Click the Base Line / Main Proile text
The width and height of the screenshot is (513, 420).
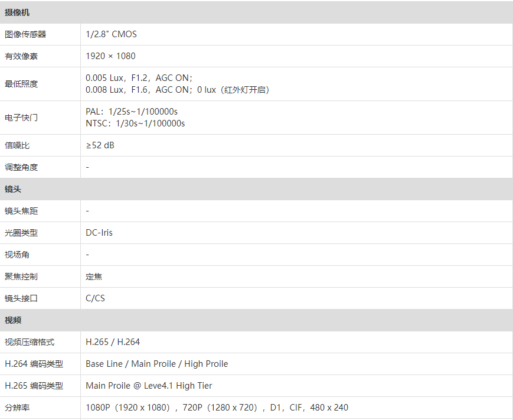pos(156,364)
